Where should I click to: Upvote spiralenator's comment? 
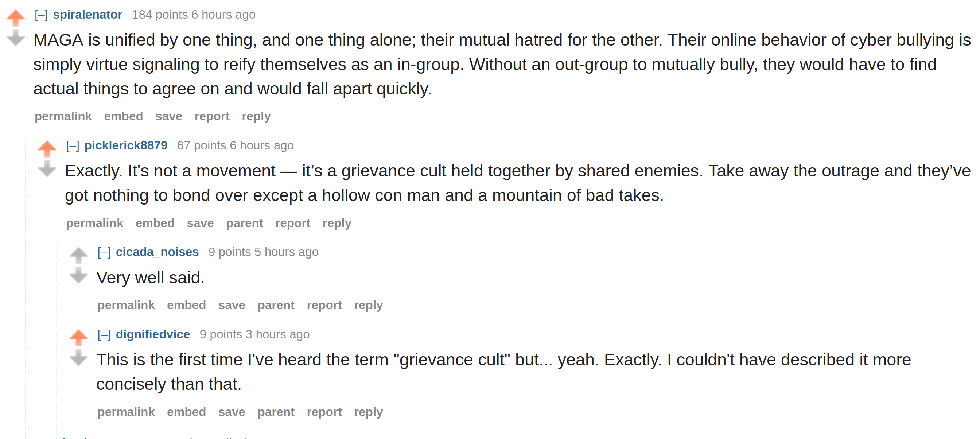coord(16,18)
